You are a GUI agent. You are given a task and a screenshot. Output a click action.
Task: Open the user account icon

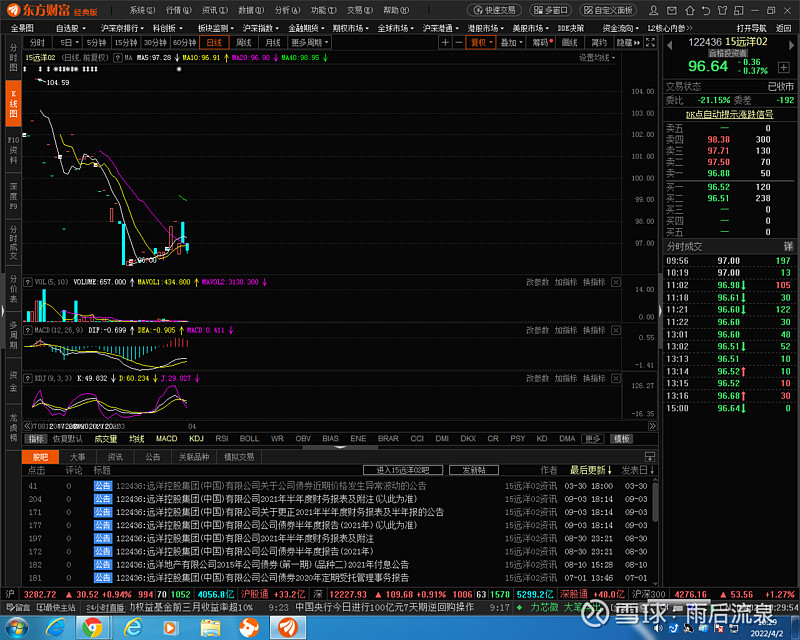(x=654, y=10)
